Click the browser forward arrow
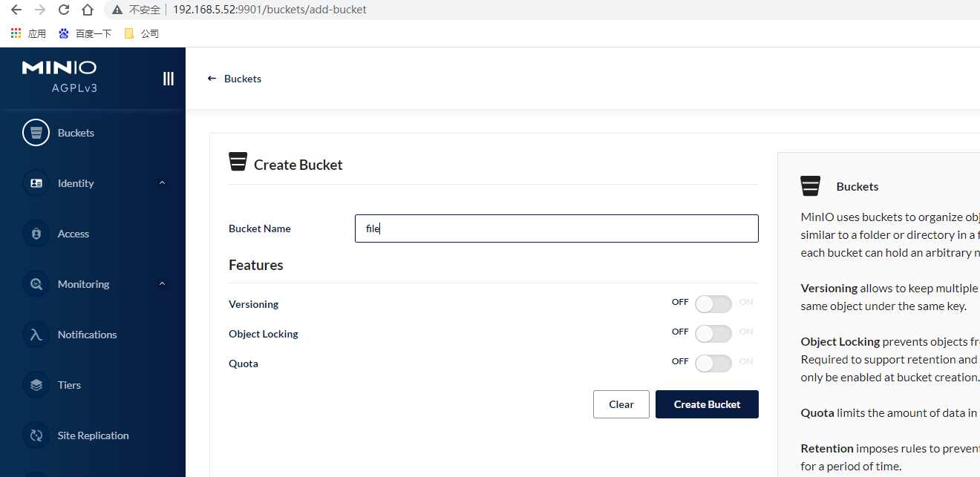The width and height of the screenshot is (980, 477). tap(39, 10)
